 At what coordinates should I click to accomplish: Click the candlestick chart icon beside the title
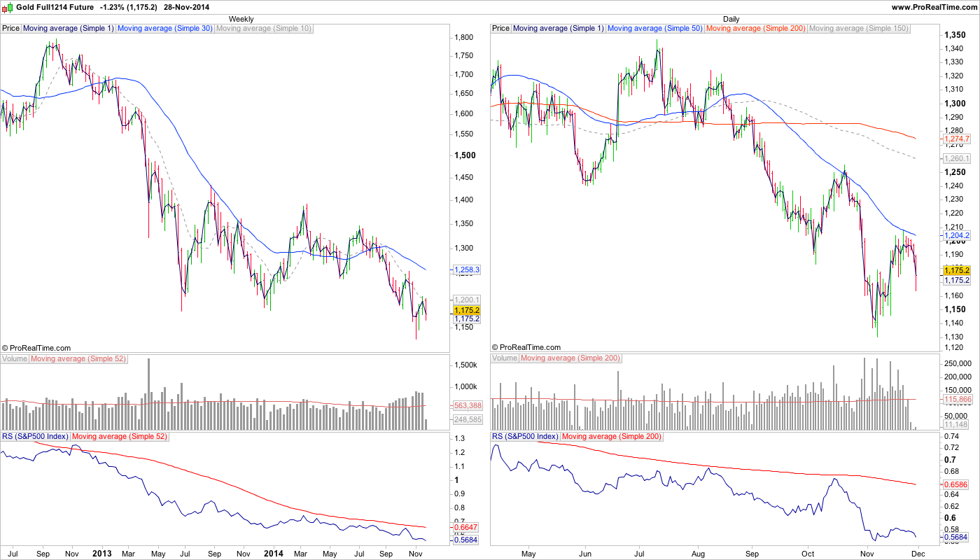pos(8,6)
